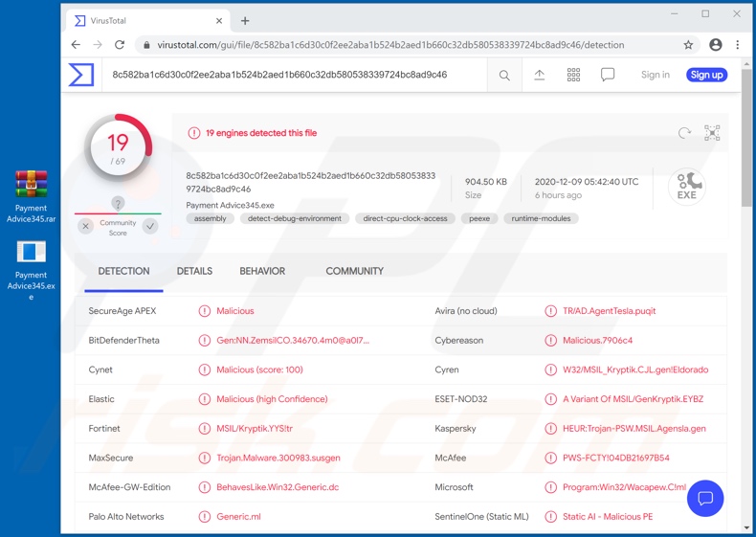Image resolution: width=756 pixels, height=537 pixels.
Task: Click the Trojan.Malware.300983.susgen result
Action: pos(278,458)
